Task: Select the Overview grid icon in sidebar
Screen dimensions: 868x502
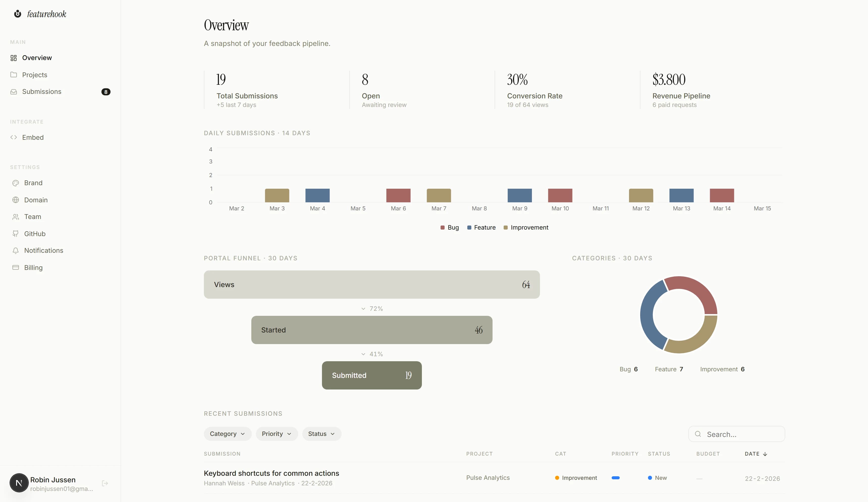Action: coord(14,58)
